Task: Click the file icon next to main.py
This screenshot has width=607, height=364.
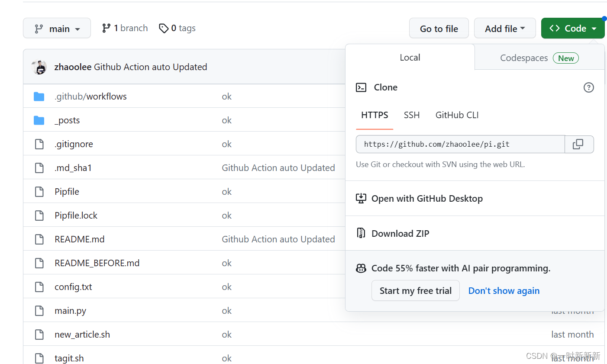Action: point(39,311)
